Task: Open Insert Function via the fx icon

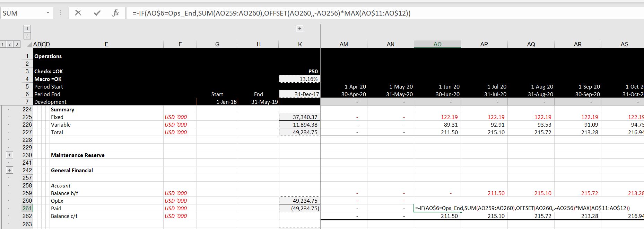Action: tap(116, 13)
